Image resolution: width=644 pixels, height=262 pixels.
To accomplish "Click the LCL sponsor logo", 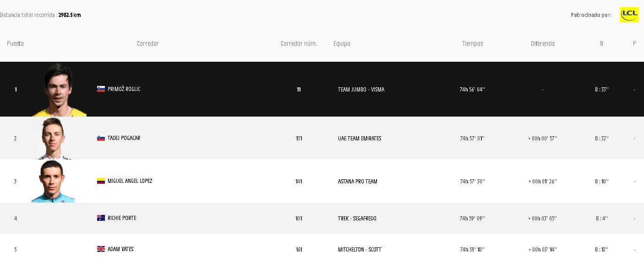I will (x=629, y=15).
